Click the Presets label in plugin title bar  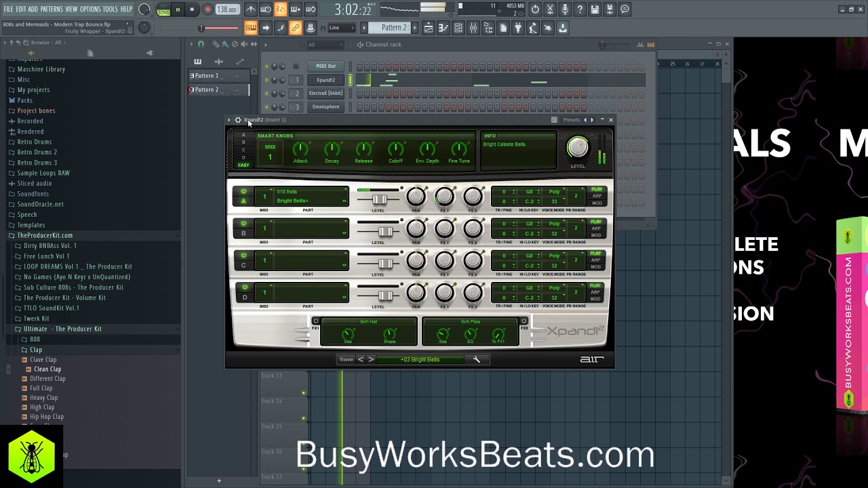571,120
